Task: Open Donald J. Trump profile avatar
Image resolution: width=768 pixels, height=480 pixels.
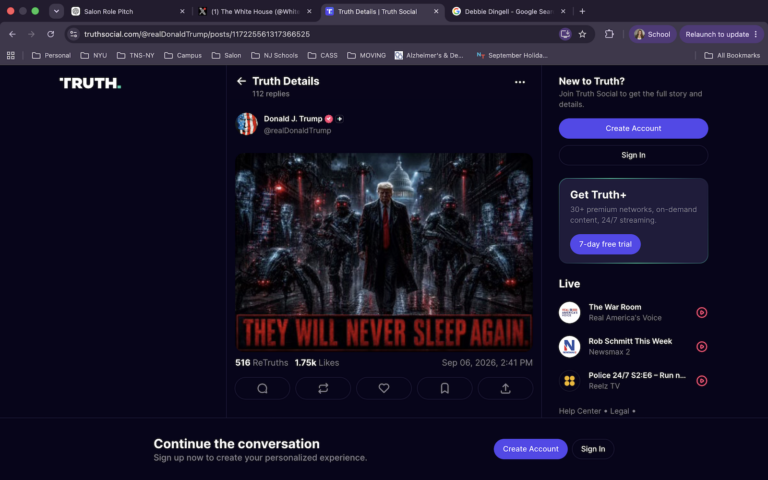Action: click(247, 124)
